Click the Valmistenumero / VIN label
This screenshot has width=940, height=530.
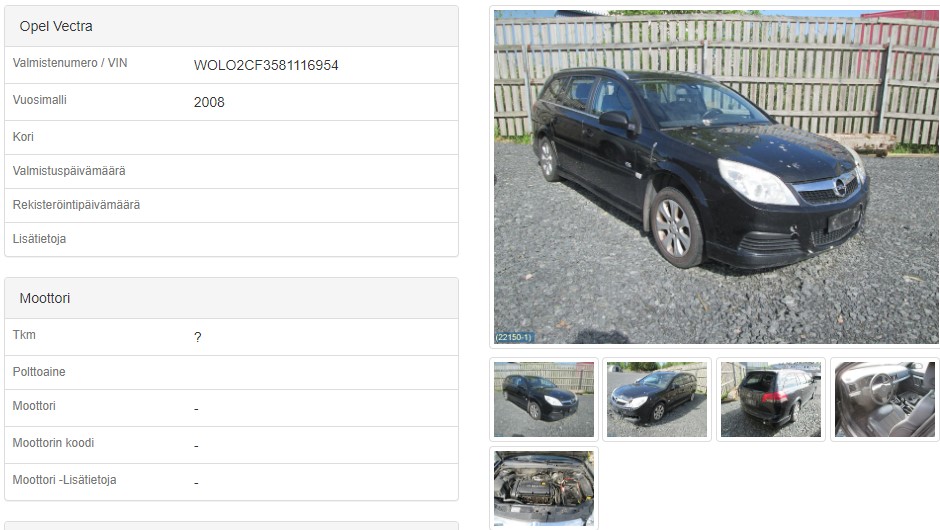point(70,63)
